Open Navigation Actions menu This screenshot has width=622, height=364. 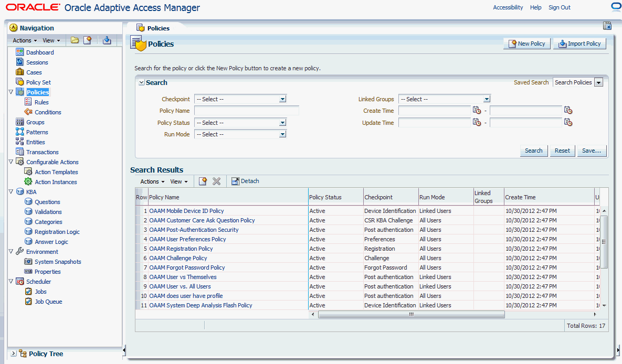[25, 40]
